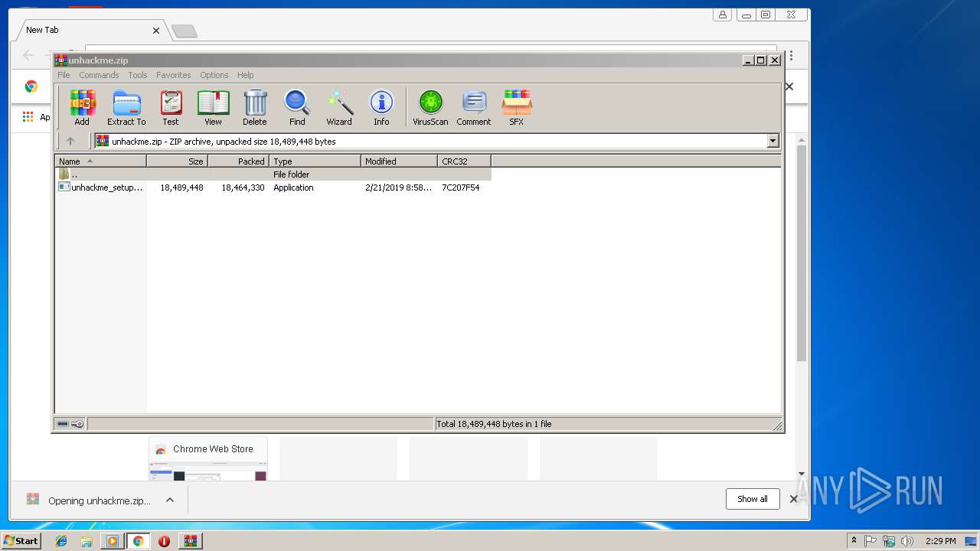
Task: Sort by Size column header
Action: pyautogui.click(x=177, y=161)
